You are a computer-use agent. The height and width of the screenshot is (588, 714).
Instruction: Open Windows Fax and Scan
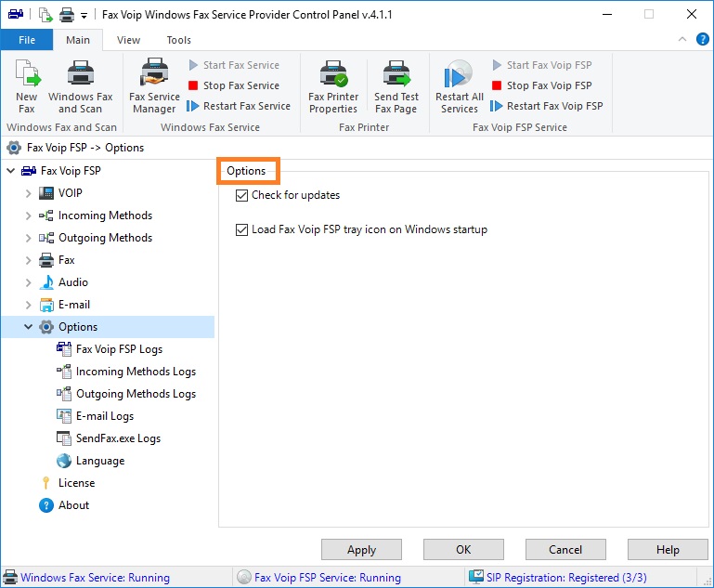[x=80, y=86]
